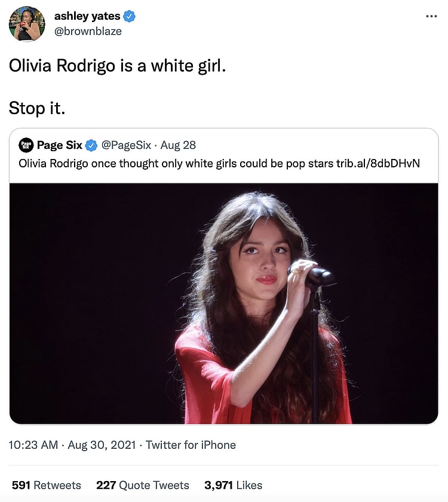Click the Page Six logo avatar
Image resolution: width=448 pixels, height=502 pixels.
(x=26, y=145)
